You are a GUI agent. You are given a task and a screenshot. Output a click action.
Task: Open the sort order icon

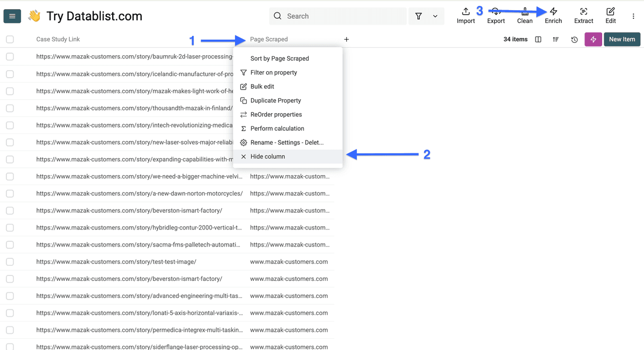pyautogui.click(x=555, y=39)
